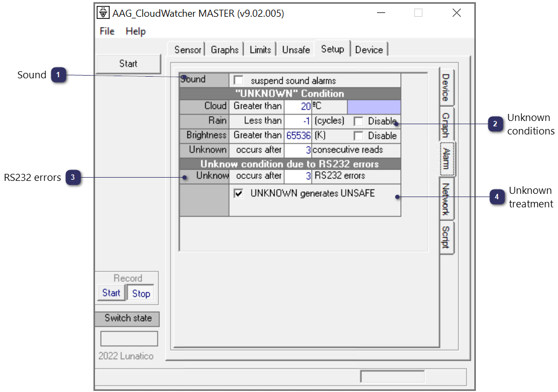Viewport: 558px width, 392px height.
Task: Switch to the Sensor tab
Action: 187,50
